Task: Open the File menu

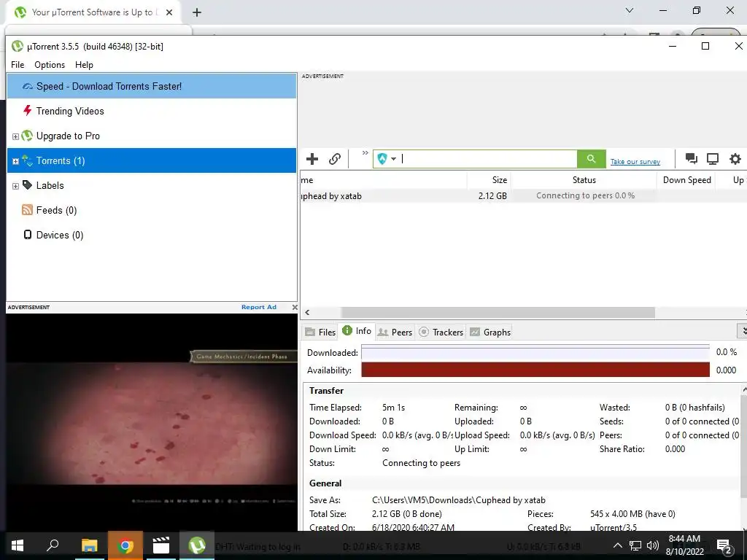Action: pos(18,65)
